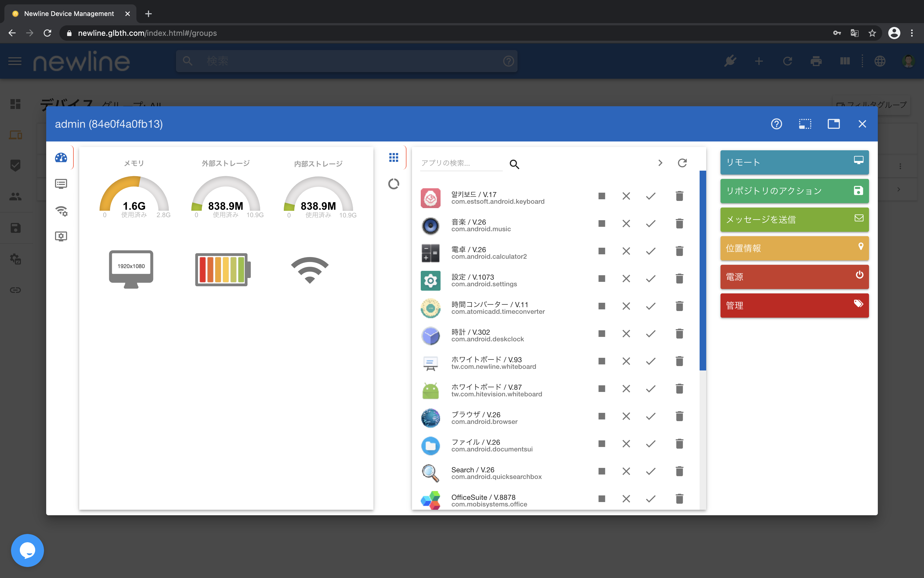Expand the app list chevron arrow
Image resolution: width=924 pixels, height=578 pixels.
point(660,163)
